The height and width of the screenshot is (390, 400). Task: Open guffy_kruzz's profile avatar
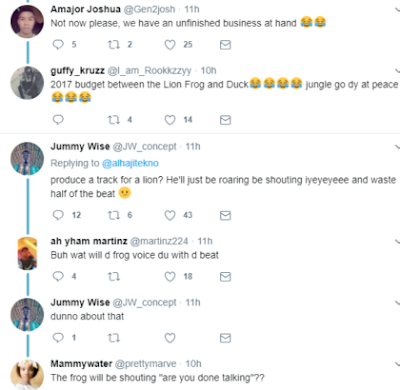(x=27, y=83)
